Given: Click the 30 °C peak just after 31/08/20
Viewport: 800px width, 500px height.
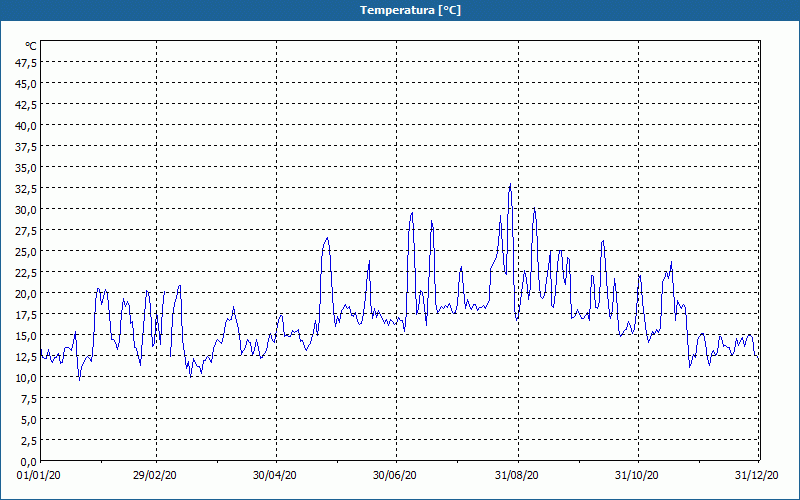Looking at the screenshot, I should pyautogui.click(x=534, y=208).
